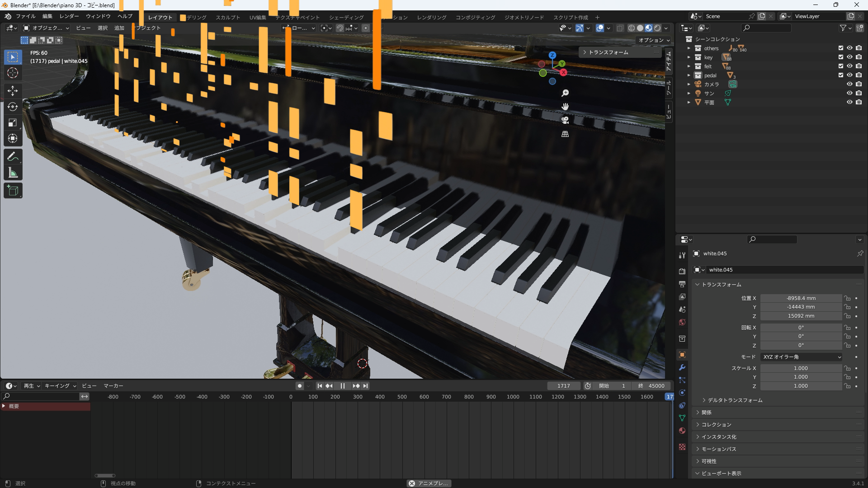868x488 pixels.
Task: Activate the Annotate pencil tool
Action: coord(13,156)
